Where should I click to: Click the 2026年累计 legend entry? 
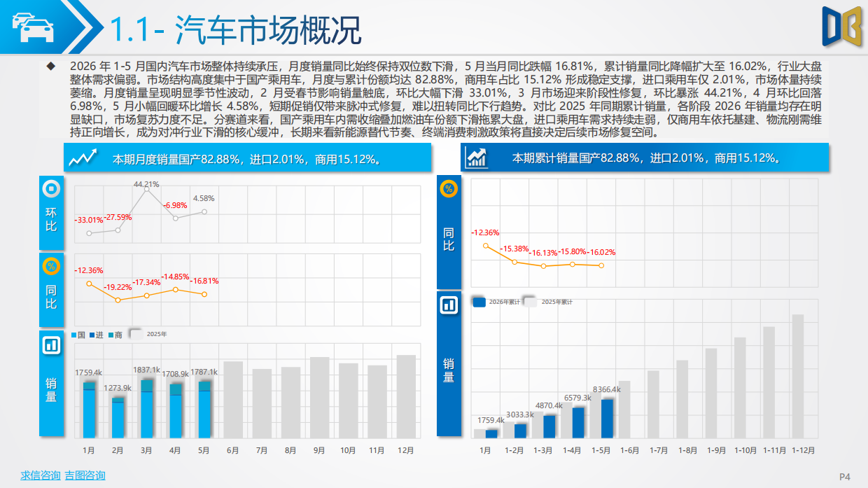pos(497,302)
